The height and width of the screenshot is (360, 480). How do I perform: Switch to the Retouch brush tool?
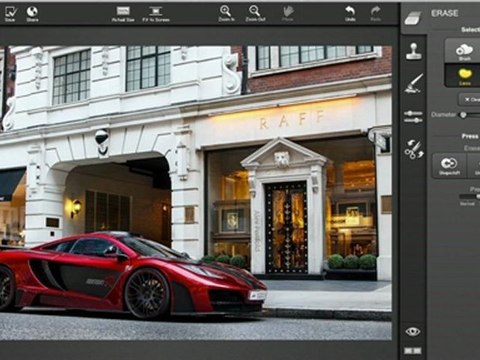coord(414,83)
